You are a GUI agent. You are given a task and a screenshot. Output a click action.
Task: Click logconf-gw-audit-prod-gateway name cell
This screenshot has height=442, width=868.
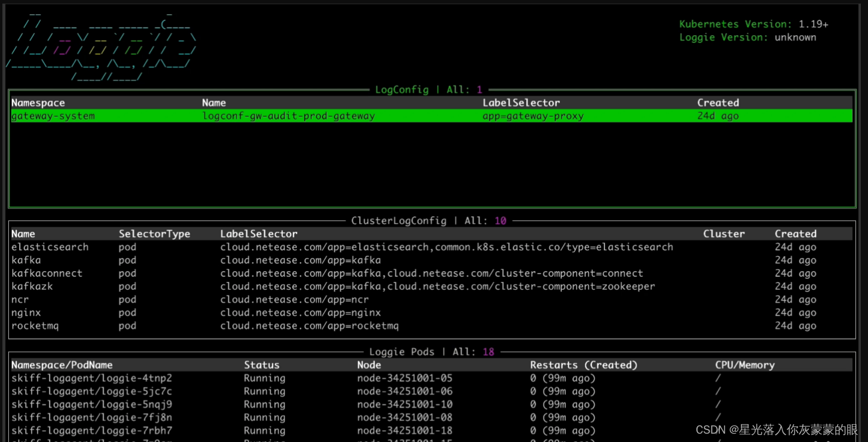click(289, 116)
